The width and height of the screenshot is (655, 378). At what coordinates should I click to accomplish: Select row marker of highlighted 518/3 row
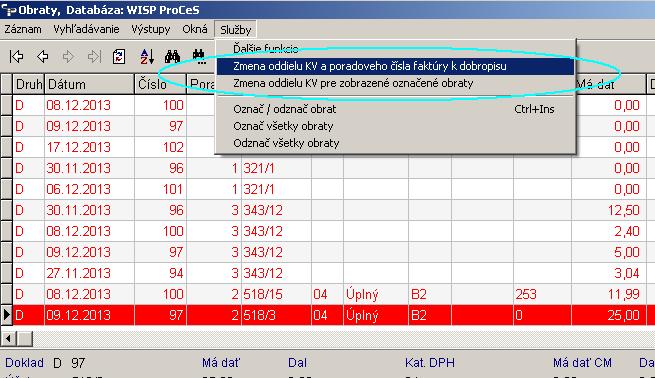6,315
